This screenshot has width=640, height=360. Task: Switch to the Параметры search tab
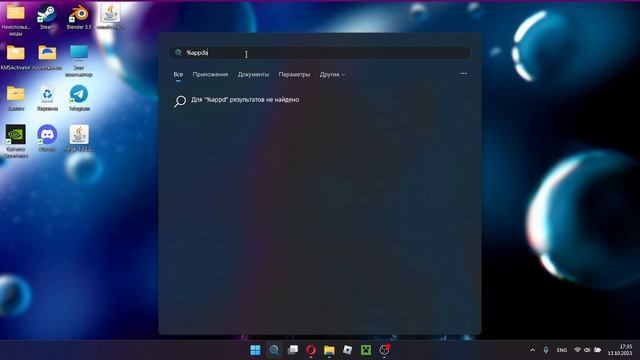(x=294, y=74)
